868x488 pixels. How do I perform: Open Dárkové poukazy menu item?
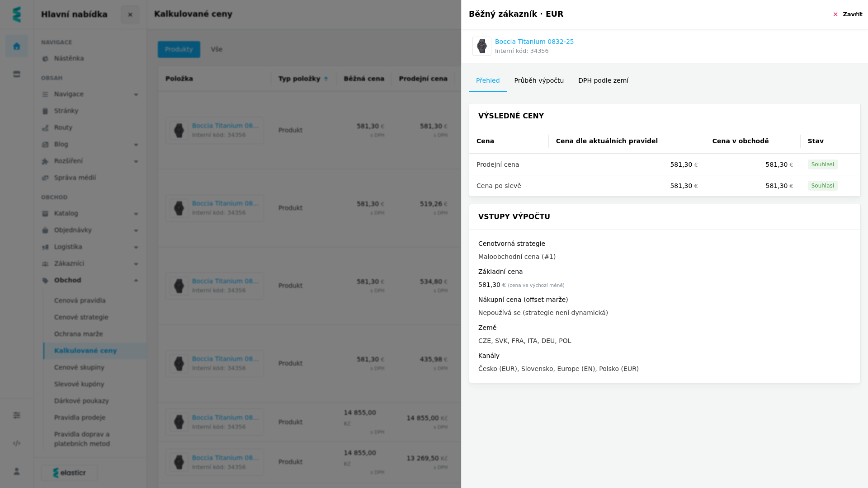tap(81, 401)
